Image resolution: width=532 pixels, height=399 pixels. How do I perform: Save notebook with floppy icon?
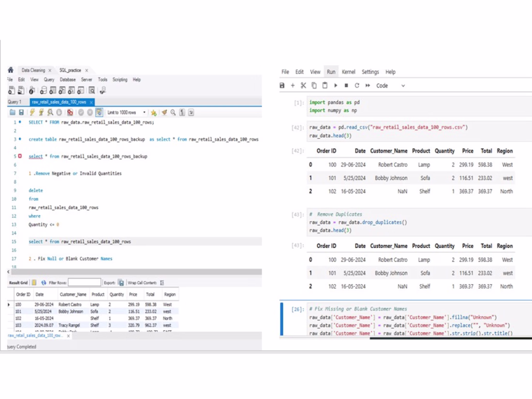pyautogui.click(x=282, y=86)
